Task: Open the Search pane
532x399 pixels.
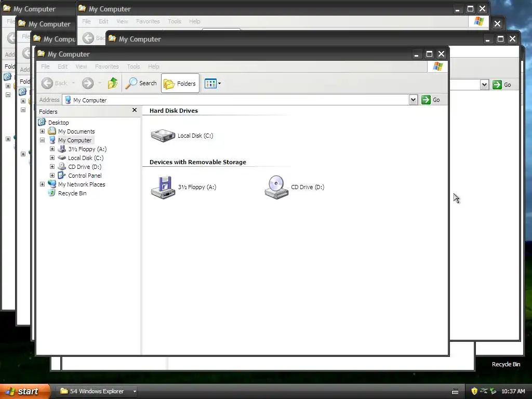Action: [141, 83]
